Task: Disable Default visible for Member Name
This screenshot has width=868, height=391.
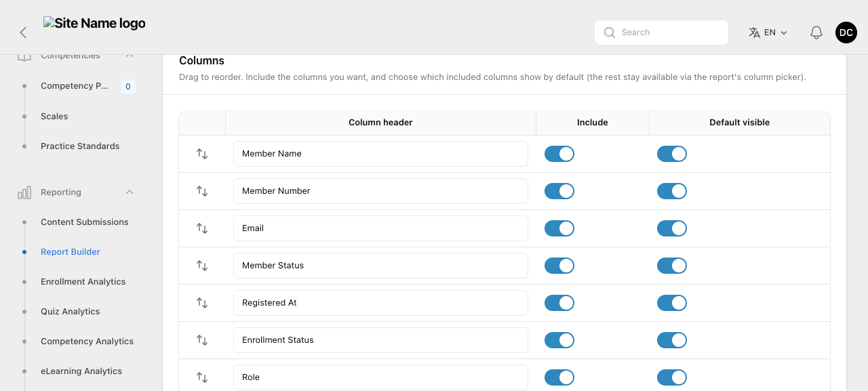Action: [672, 154]
